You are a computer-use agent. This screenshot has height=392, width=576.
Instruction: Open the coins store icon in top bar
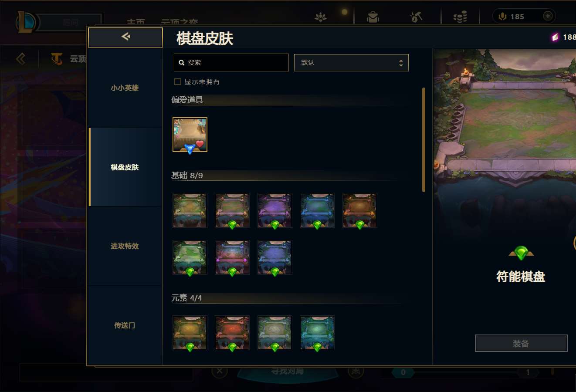pyautogui.click(x=460, y=17)
